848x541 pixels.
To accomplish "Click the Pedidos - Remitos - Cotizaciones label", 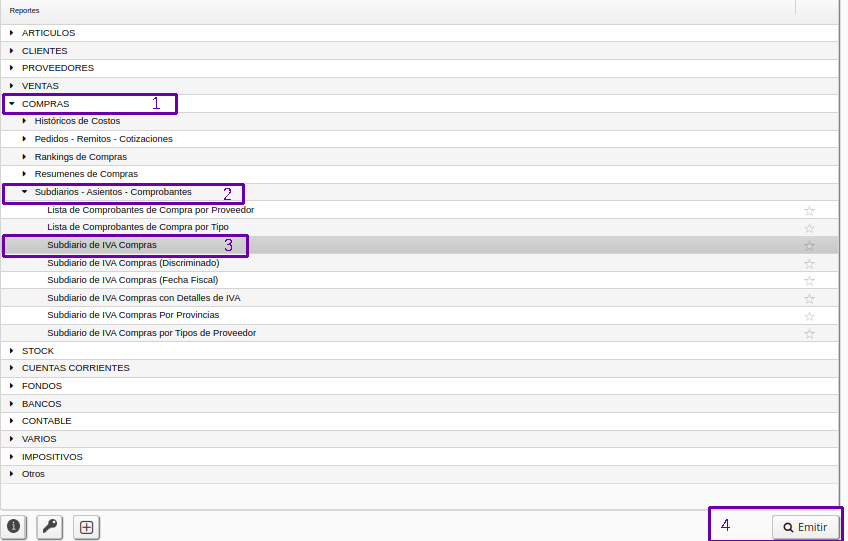I will [x=103, y=139].
